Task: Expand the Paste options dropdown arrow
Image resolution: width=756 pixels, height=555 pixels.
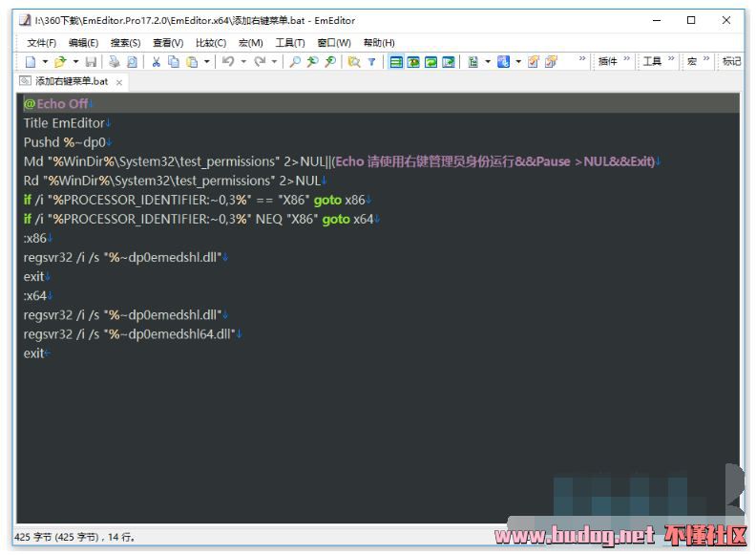Action: pos(207,62)
